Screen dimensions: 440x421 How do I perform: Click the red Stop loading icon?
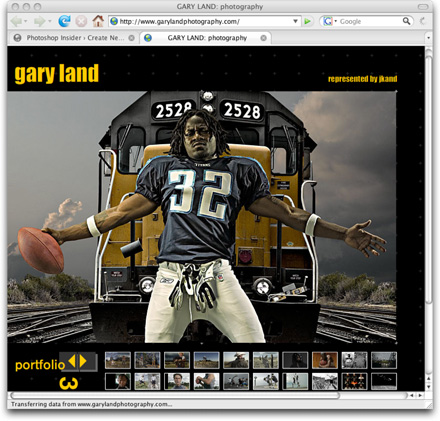coord(81,21)
